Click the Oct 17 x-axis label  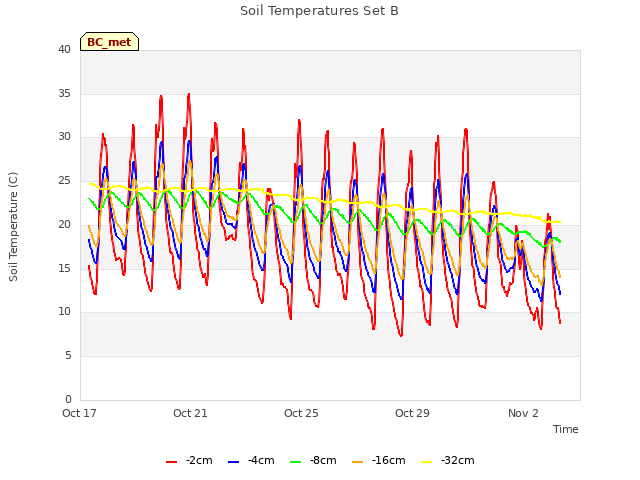[x=79, y=413]
